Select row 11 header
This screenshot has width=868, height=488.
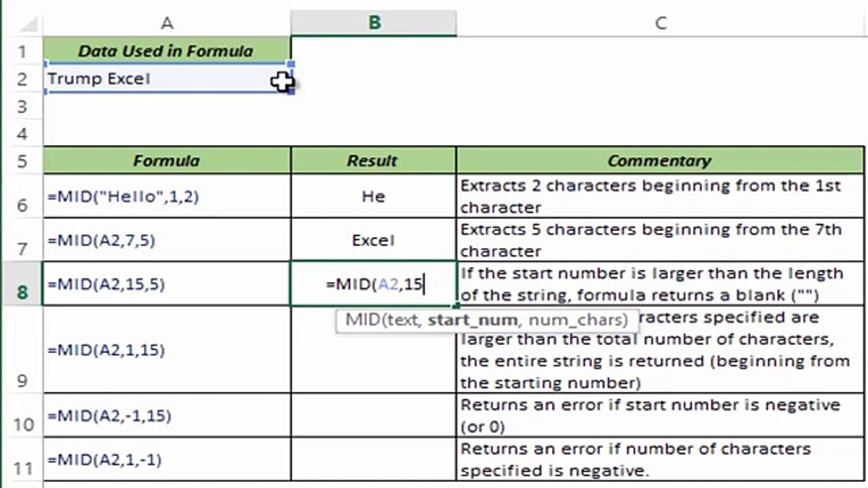[x=22, y=460]
